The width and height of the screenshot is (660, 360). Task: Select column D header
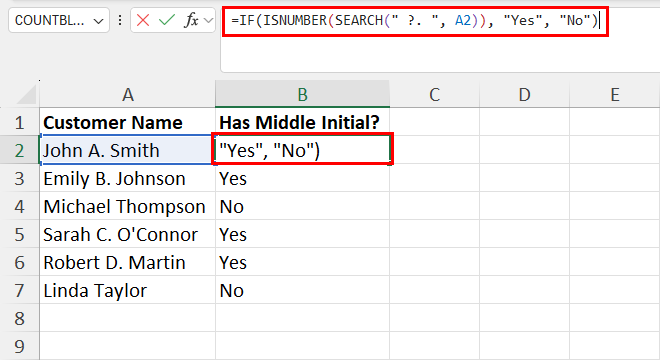524,94
